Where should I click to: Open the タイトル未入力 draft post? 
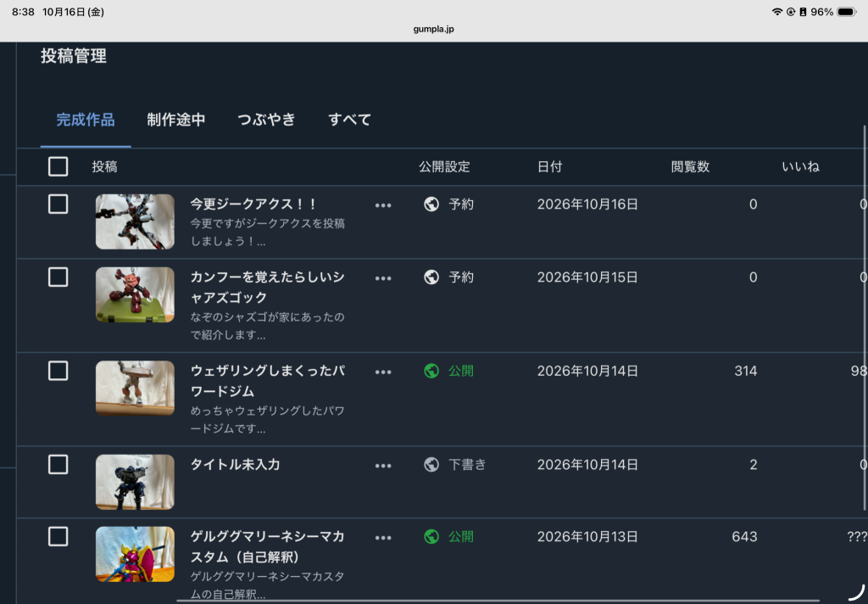(x=236, y=464)
